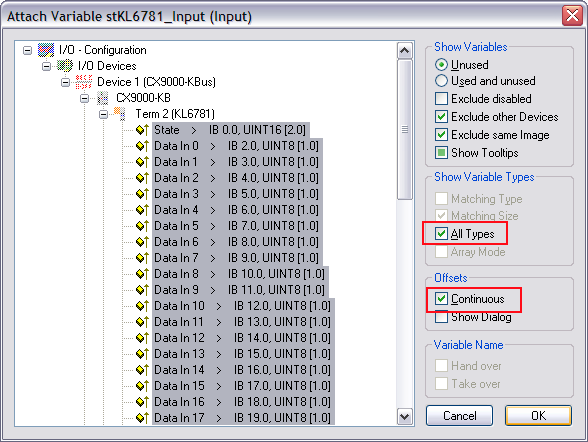Uncheck the All Types checkbox
The width and height of the screenshot is (588, 442).
441,234
